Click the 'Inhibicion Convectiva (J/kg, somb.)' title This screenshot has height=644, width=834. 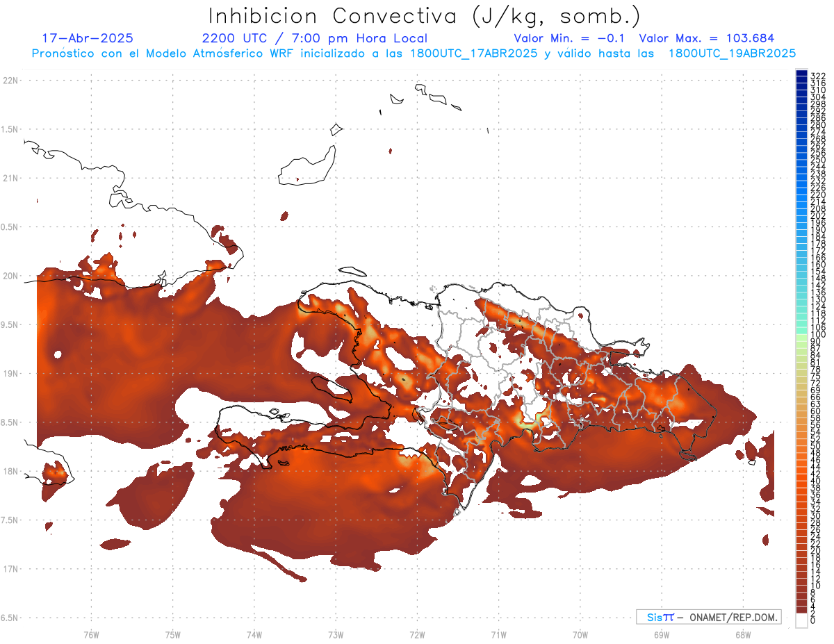pyautogui.click(x=425, y=16)
